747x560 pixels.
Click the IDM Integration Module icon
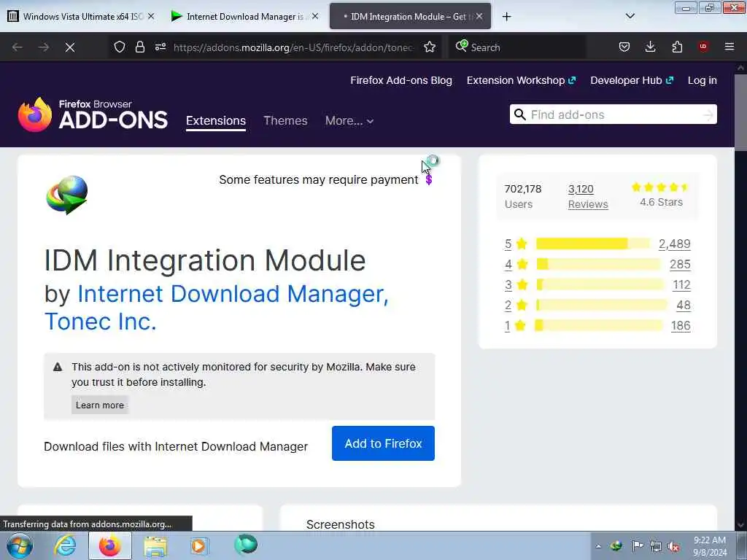tap(66, 195)
